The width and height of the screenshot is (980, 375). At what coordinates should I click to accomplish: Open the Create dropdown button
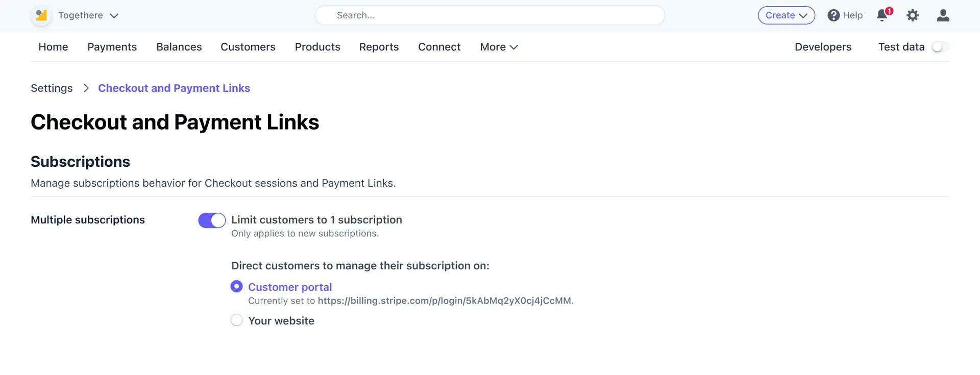pos(786,15)
